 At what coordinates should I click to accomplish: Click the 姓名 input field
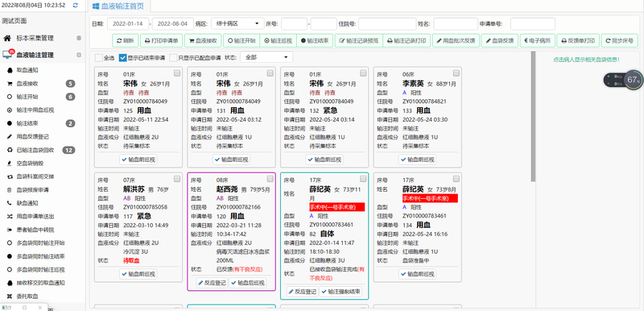point(456,24)
